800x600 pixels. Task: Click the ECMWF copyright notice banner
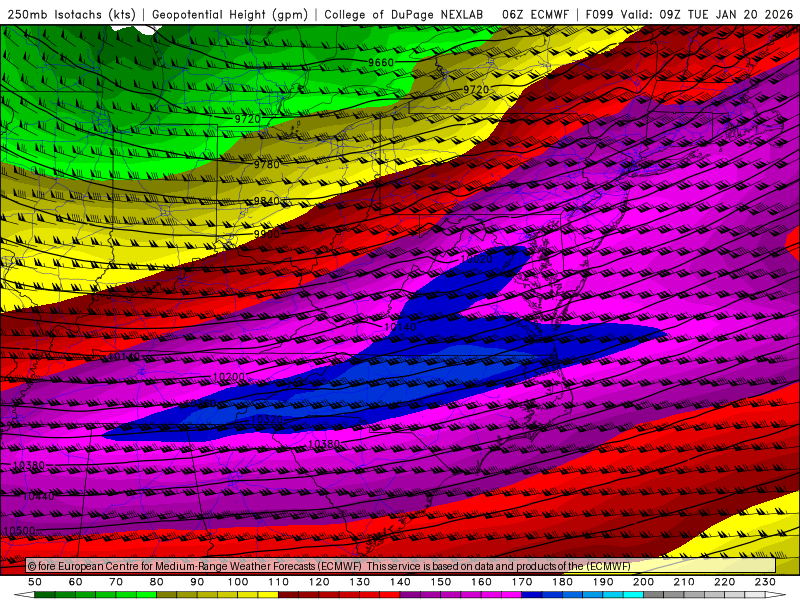(x=401, y=566)
